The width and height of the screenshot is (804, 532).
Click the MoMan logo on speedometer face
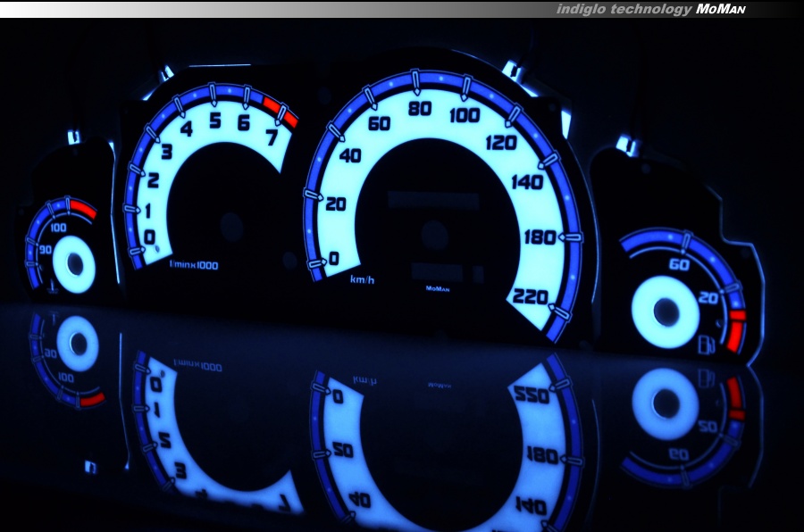coord(437,287)
